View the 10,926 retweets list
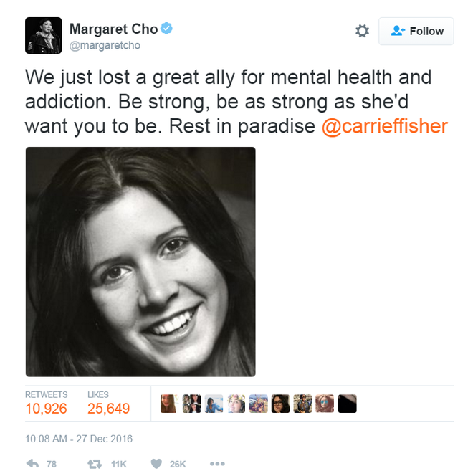 tap(46, 403)
